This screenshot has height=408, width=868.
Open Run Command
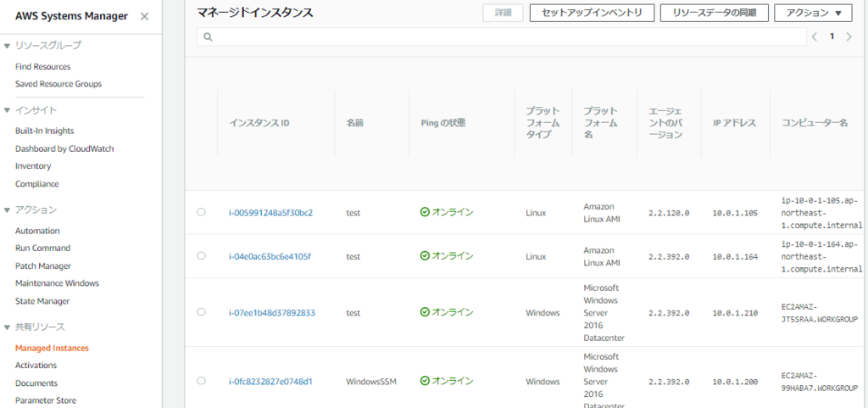42,248
